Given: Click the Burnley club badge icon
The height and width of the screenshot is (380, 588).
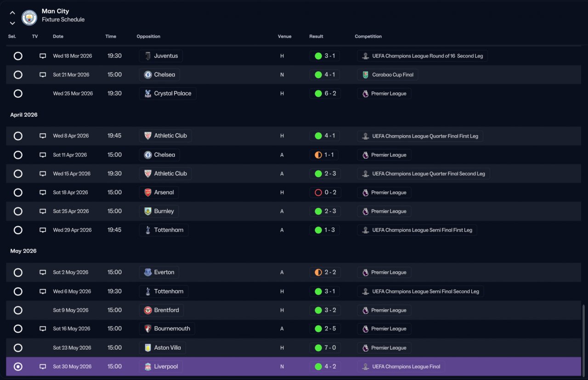Looking at the screenshot, I should [148, 211].
